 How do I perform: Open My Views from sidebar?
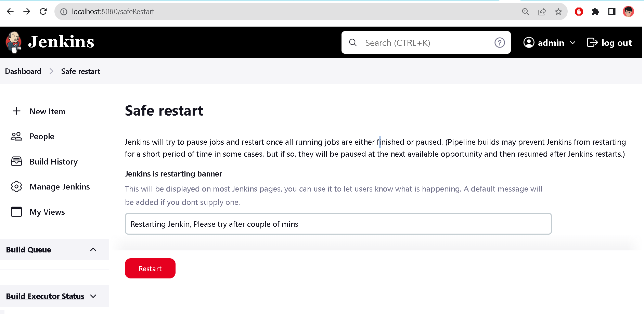tap(47, 212)
